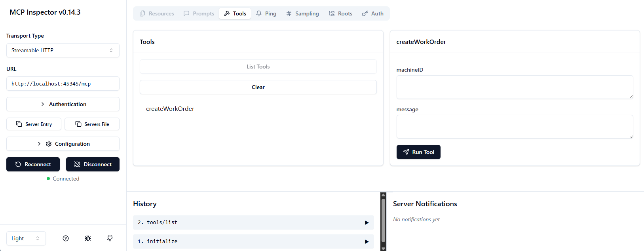Select the Tools tab

click(x=235, y=13)
